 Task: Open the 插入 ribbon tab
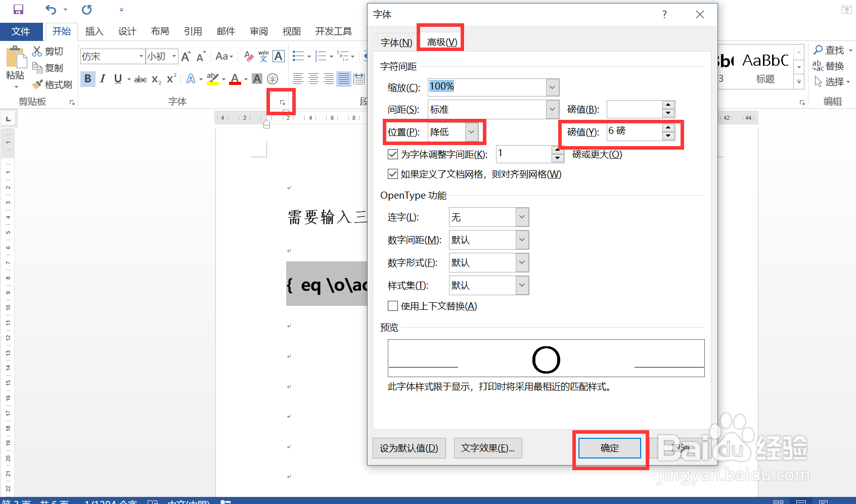tap(94, 31)
